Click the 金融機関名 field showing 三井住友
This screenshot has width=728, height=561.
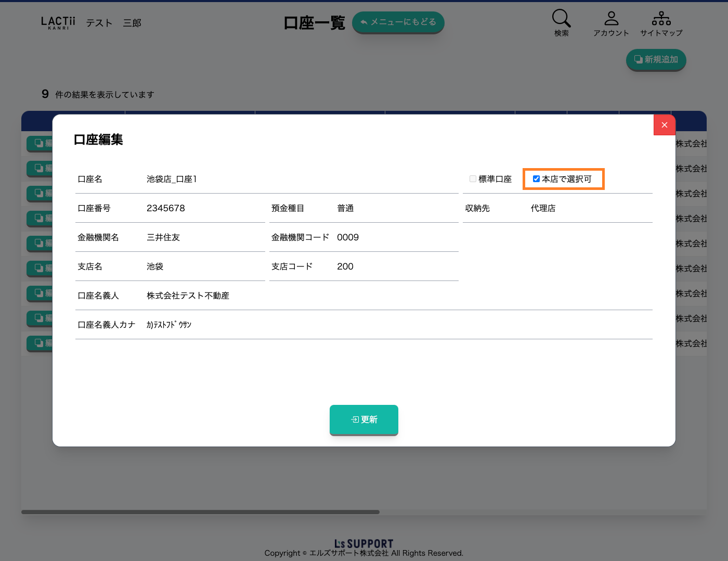point(203,237)
